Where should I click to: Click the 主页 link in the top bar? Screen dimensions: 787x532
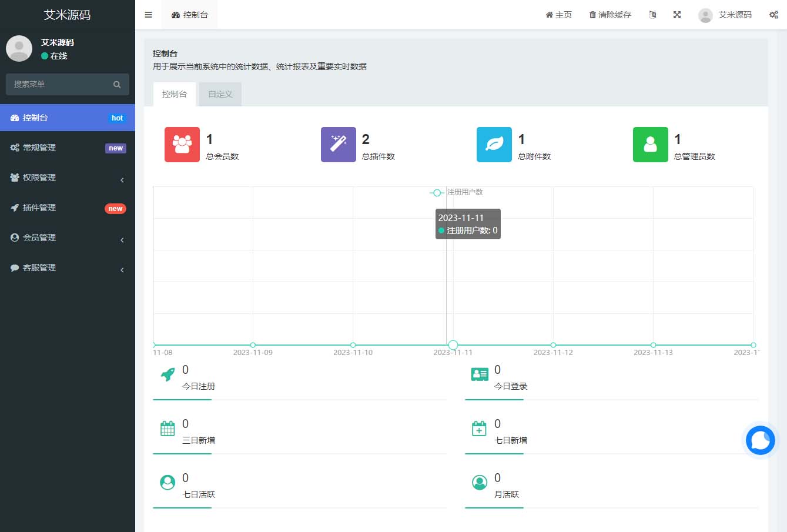pos(558,15)
